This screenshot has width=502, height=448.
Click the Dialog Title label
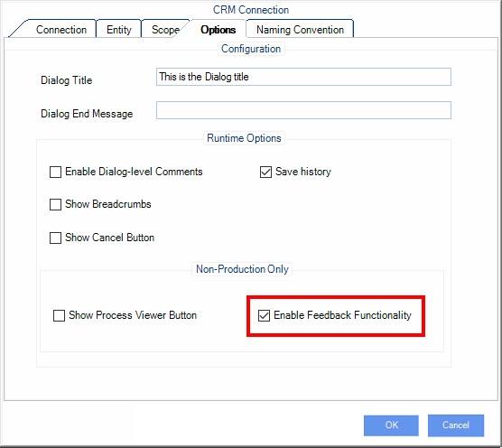pyautogui.click(x=67, y=80)
